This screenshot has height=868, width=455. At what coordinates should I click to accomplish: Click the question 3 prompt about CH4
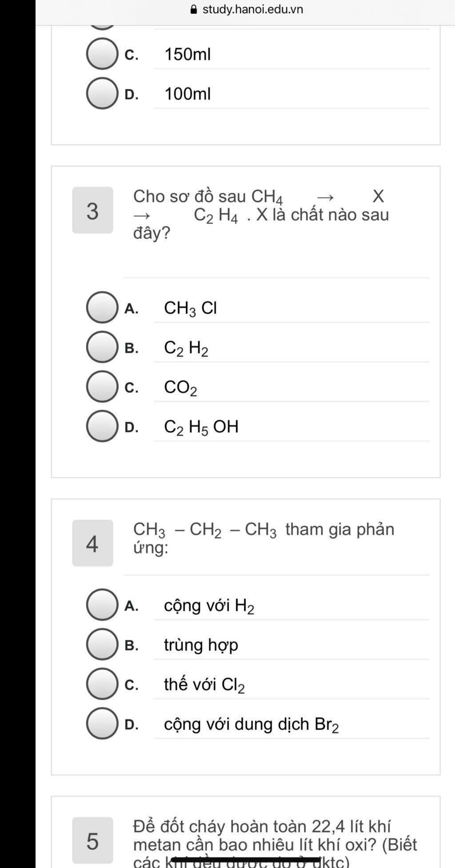pyautogui.click(x=261, y=214)
